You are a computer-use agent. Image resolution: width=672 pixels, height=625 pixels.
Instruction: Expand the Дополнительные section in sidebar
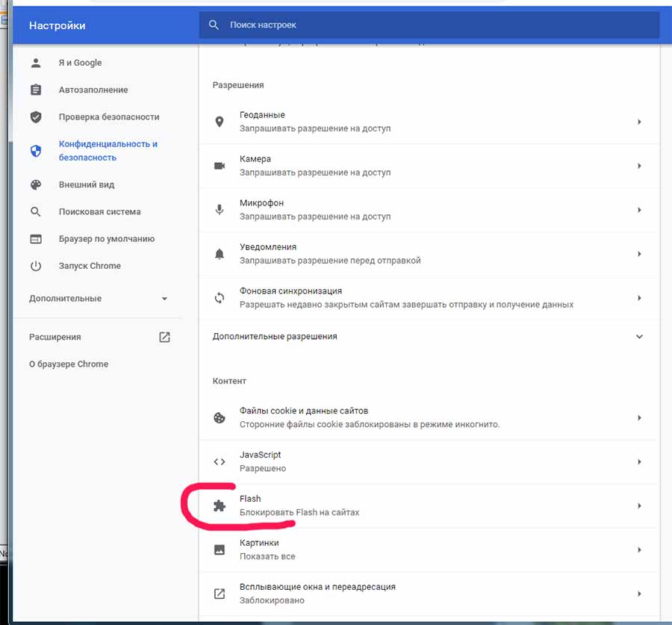[x=164, y=299]
